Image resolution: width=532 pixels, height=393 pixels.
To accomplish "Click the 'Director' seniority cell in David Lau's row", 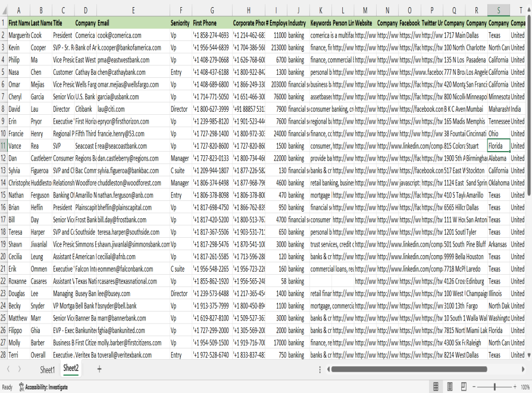I will click(181, 109).
